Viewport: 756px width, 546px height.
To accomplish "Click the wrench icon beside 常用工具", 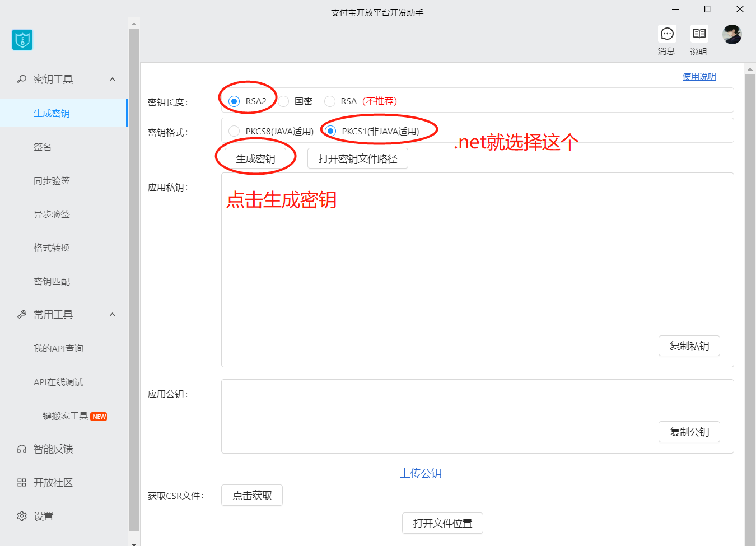I will pyautogui.click(x=22, y=315).
